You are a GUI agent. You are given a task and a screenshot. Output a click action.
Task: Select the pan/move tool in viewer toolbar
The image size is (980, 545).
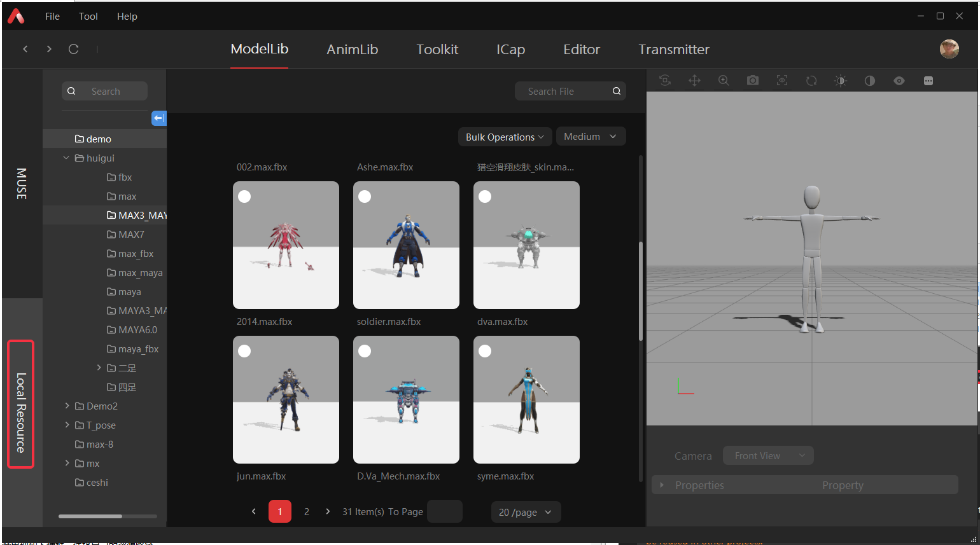pyautogui.click(x=694, y=80)
